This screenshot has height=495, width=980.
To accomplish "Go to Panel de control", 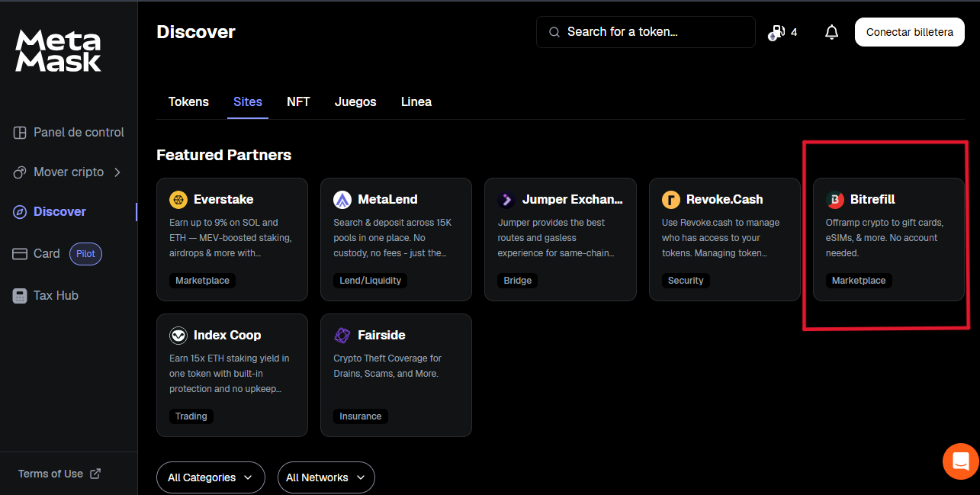I will (78, 133).
